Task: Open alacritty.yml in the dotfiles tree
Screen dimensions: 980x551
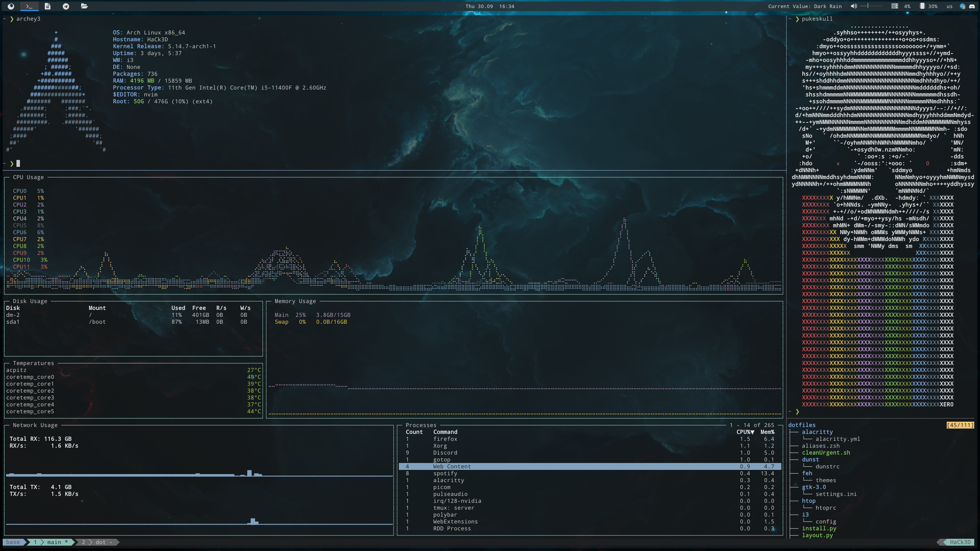Action: 838,439
